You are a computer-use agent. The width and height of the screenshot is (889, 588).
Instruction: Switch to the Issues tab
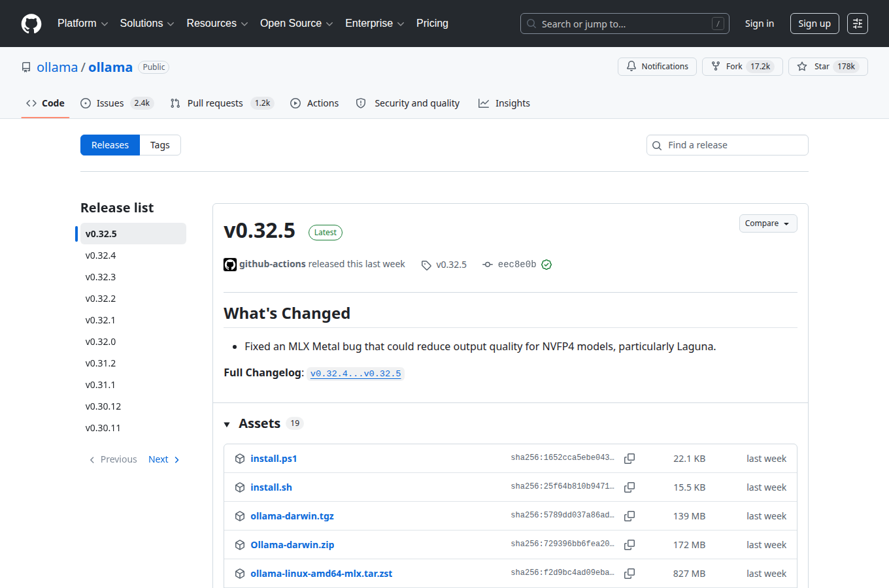click(x=116, y=103)
